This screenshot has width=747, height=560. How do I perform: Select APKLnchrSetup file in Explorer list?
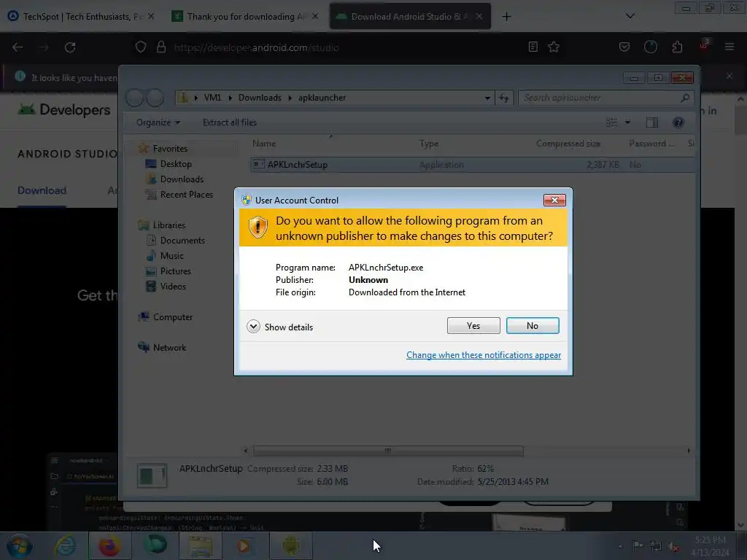click(x=472, y=164)
